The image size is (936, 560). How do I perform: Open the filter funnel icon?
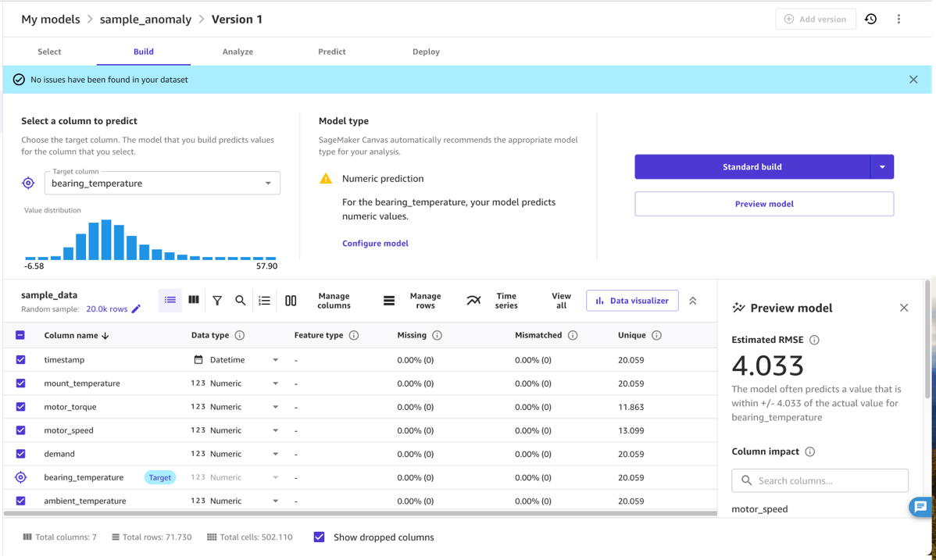(217, 301)
